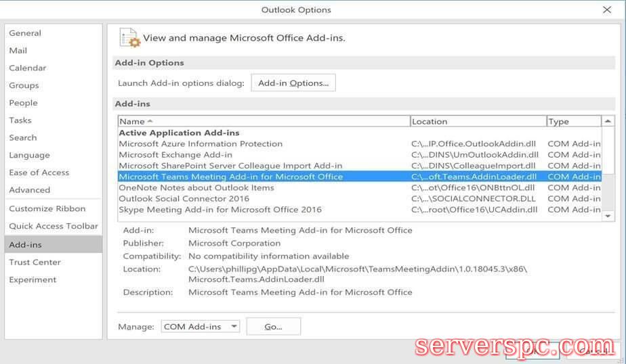Screen dimensions: 626x364
Task: Select Skype Meeting Add-in for Microsoft Office 2016
Action: click(220, 210)
